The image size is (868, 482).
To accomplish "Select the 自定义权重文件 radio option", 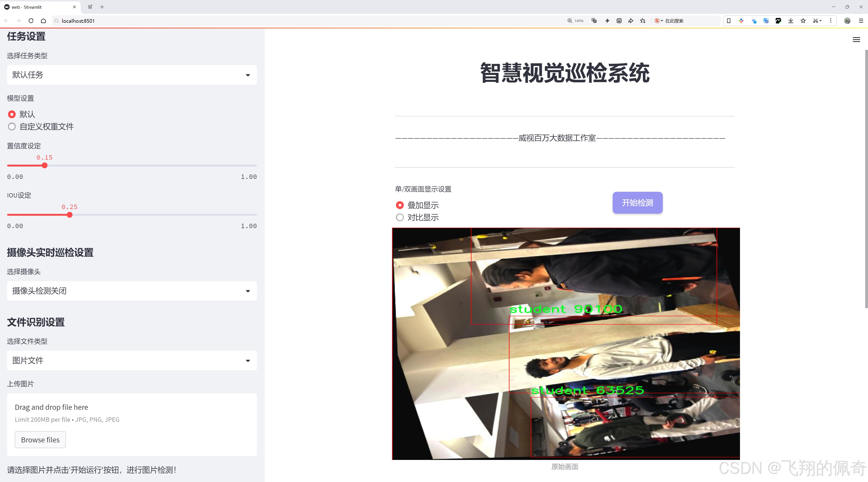I will click(x=12, y=127).
